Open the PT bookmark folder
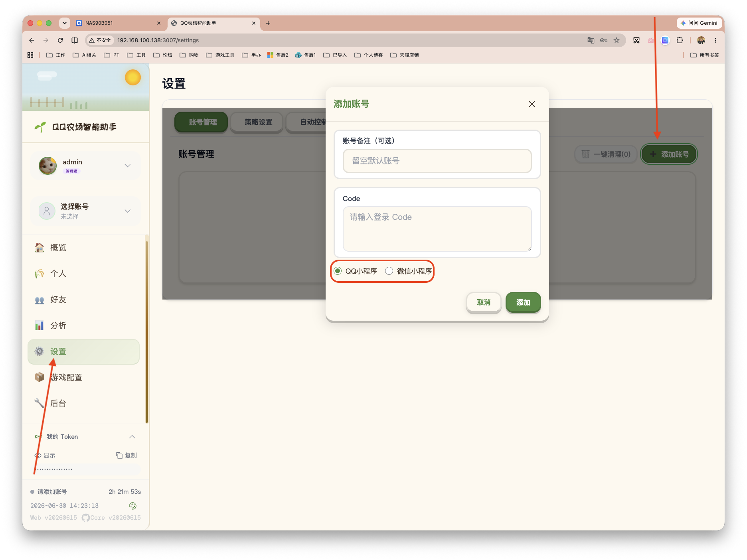 [x=112, y=55]
